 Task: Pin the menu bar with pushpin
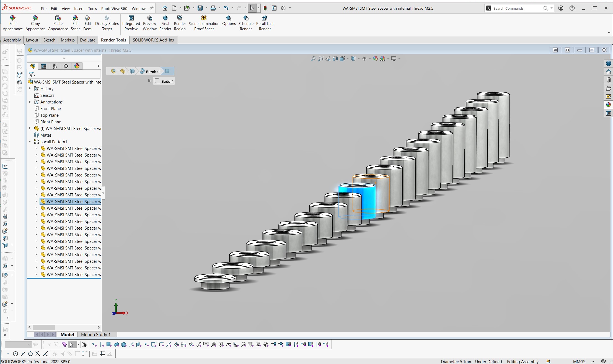pos(151,8)
